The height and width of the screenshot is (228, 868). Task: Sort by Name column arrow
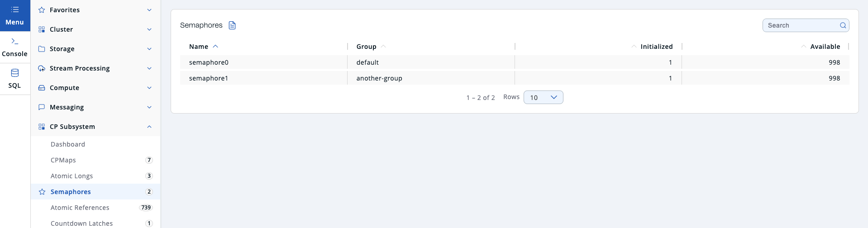[x=215, y=47]
